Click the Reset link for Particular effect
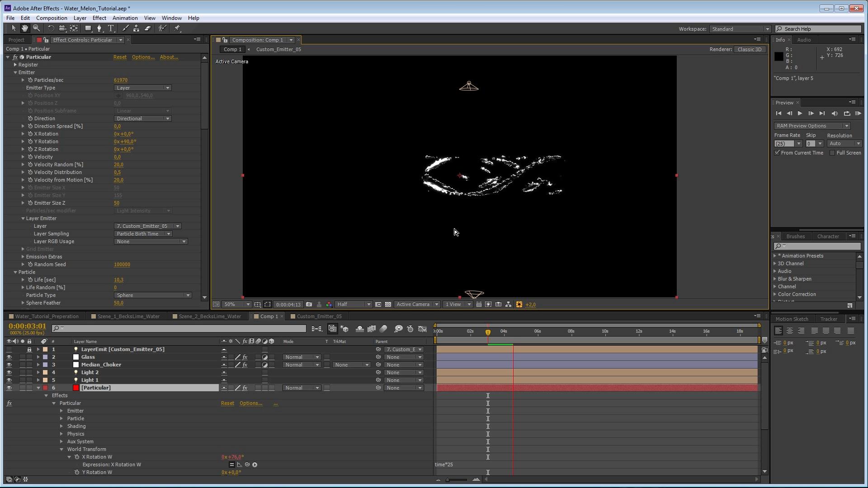 click(x=120, y=57)
